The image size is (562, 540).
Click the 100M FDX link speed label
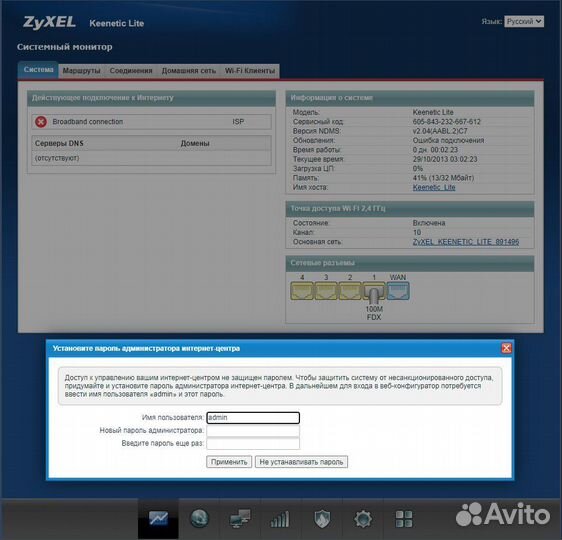pos(374,313)
